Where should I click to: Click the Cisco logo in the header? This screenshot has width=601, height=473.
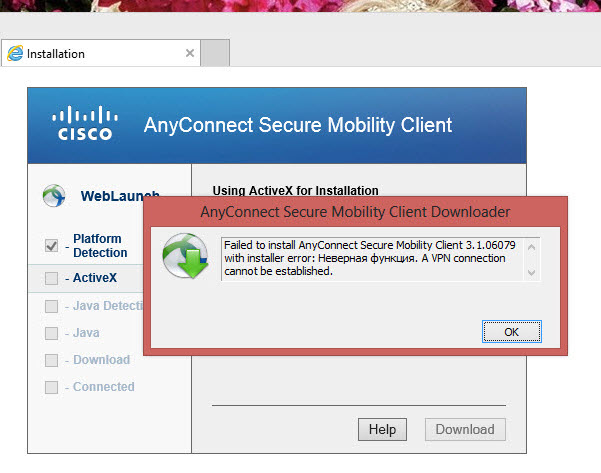pos(85,124)
